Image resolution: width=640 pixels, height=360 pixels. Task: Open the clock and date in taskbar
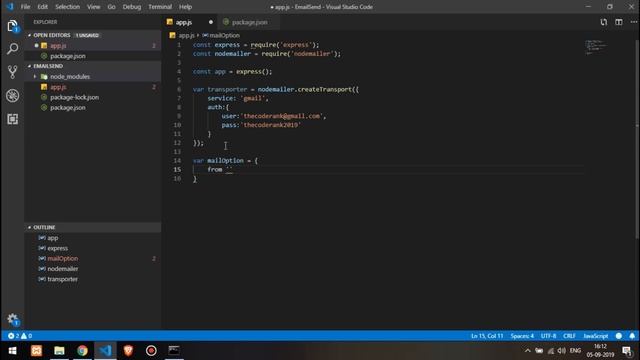600,351
